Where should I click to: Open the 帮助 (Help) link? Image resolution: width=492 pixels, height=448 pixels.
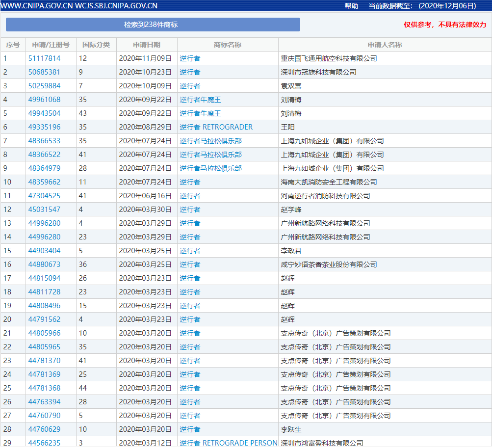click(348, 6)
